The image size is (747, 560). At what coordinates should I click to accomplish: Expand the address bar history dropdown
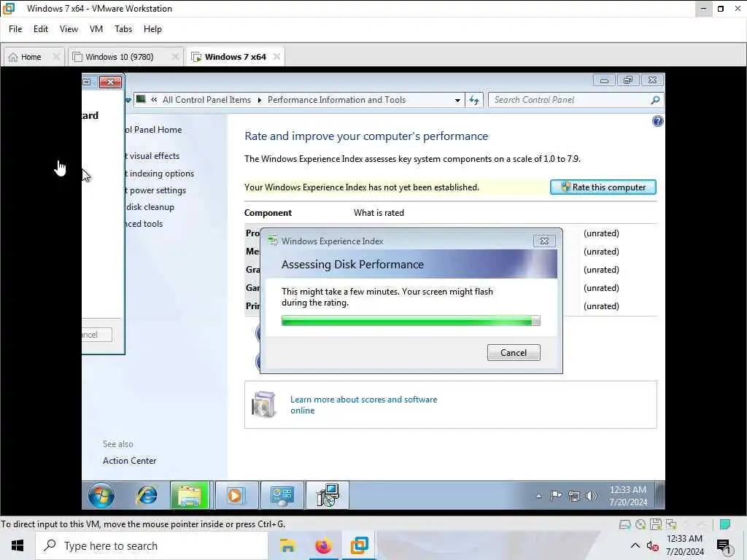pyautogui.click(x=457, y=101)
